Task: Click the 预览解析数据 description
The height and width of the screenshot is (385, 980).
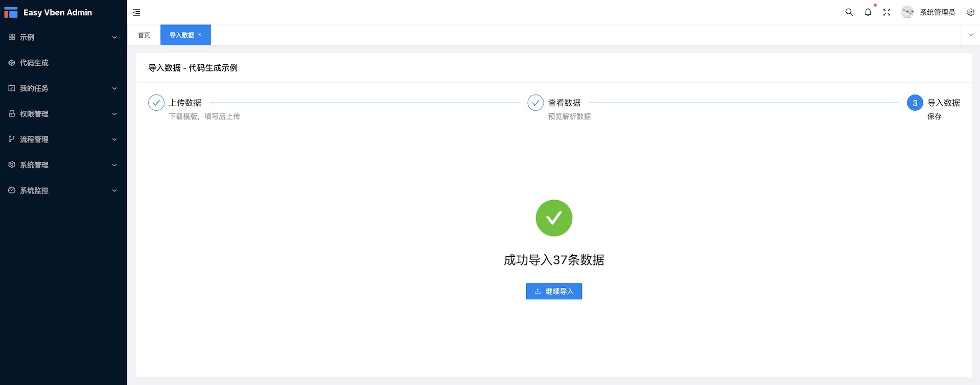Action: coord(569,116)
